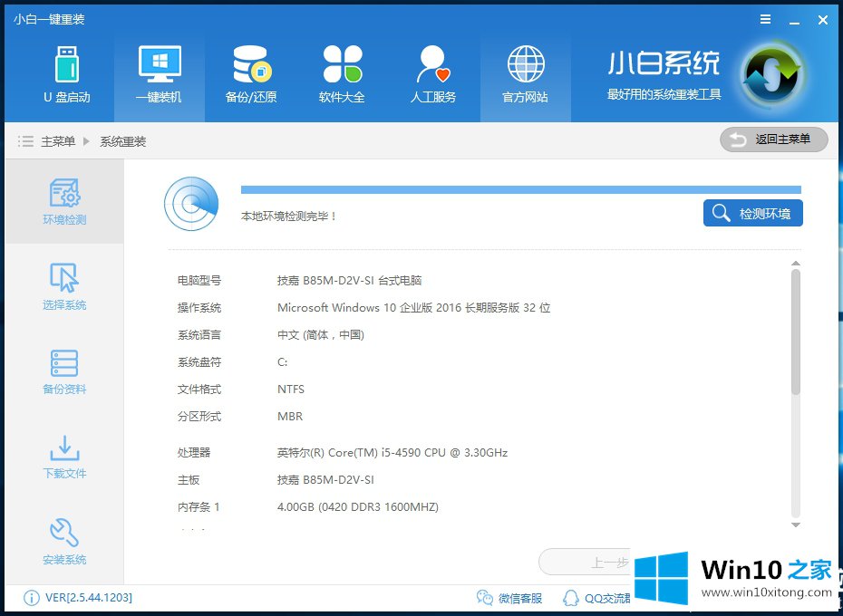Select 备份资料 step in sidebar
Image resolution: width=843 pixels, height=616 pixels.
pyautogui.click(x=64, y=372)
